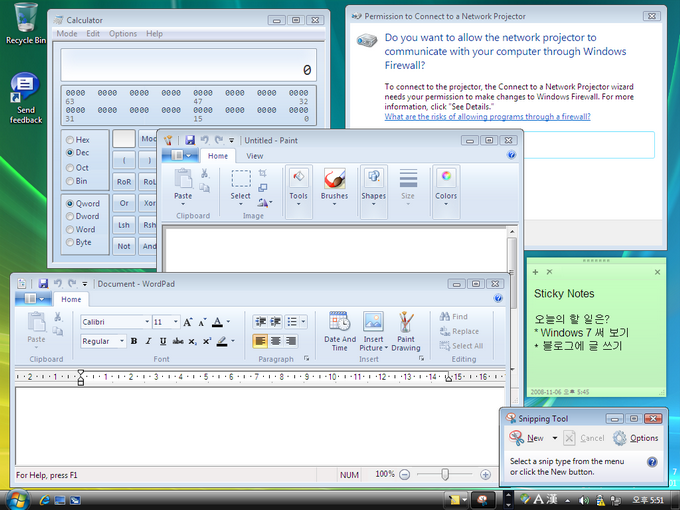Open Calculator Edit menu
The height and width of the screenshot is (510, 680).
(93, 33)
